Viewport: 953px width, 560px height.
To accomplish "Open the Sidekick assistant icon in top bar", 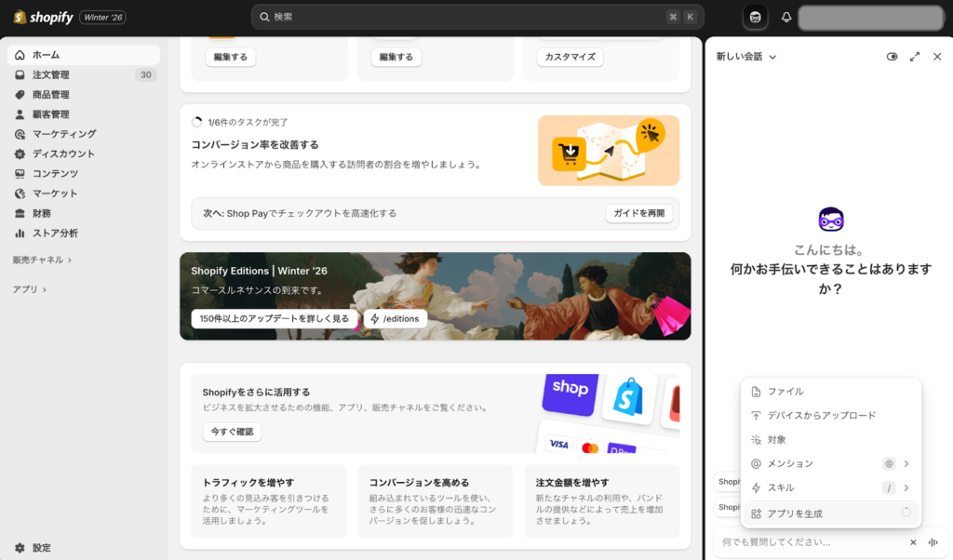I will pyautogui.click(x=756, y=17).
